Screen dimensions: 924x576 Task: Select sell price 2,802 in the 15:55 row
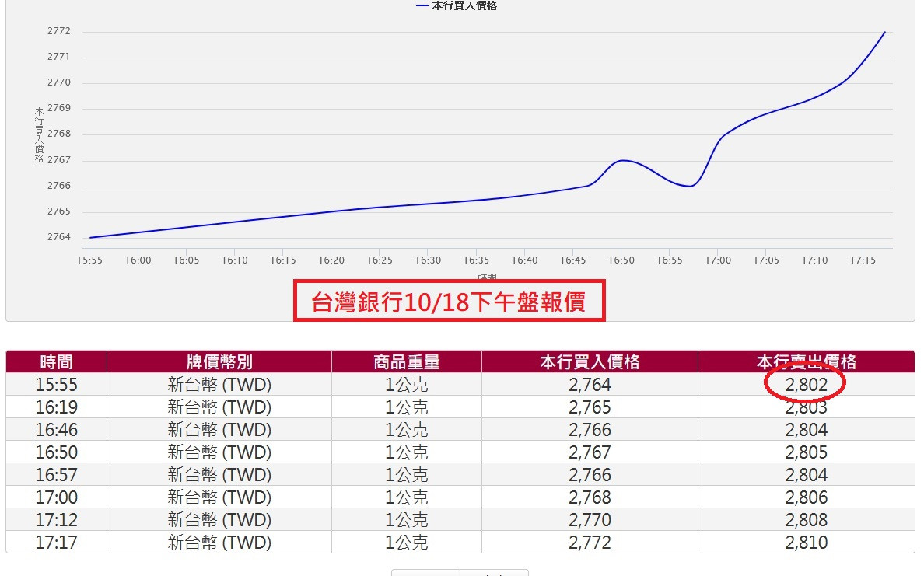[806, 385]
